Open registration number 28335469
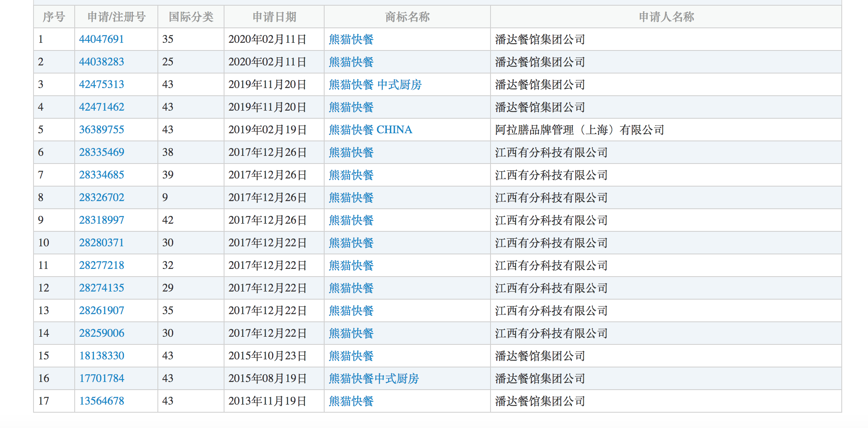 point(101,152)
